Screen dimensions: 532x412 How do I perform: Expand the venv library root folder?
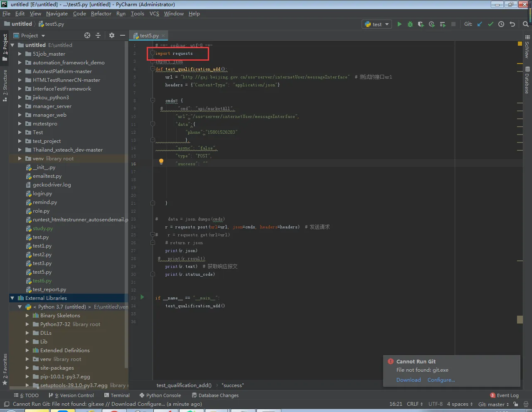pyautogui.click(x=20, y=159)
